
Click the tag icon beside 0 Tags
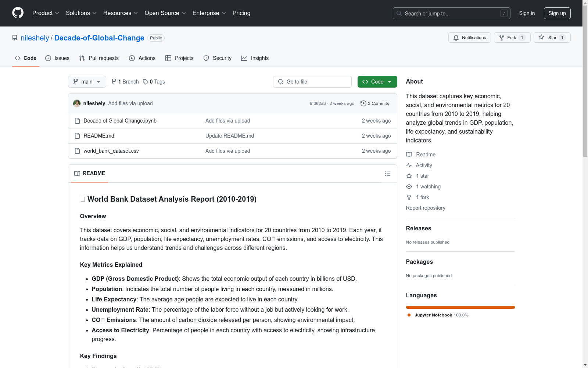[x=146, y=82]
